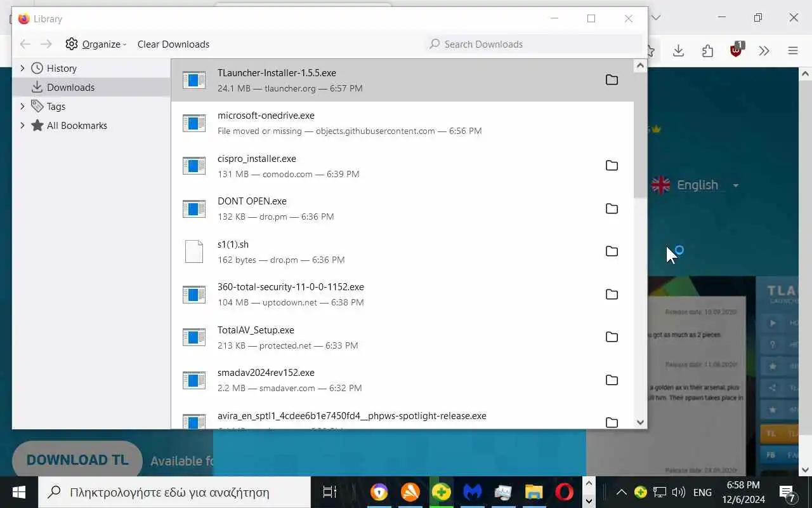Show TotalAV_Setup.exe in folder
812x508 pixels.
click(x=612, y=337)
